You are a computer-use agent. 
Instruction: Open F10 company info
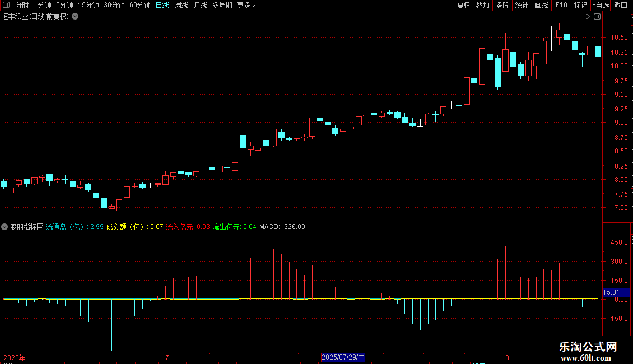tap(561, 5)
